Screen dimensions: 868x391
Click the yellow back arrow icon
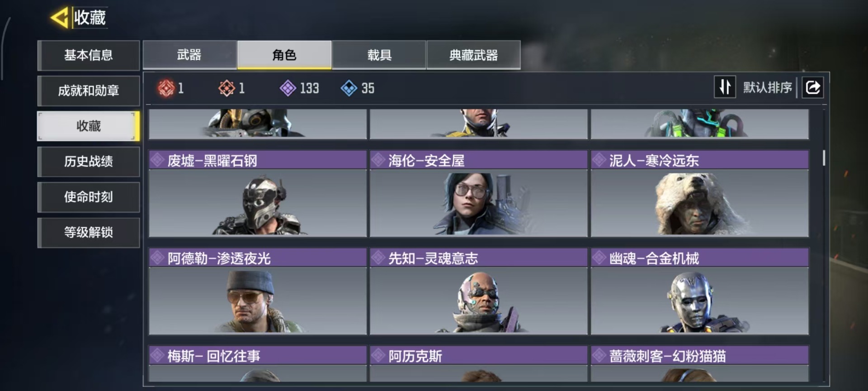[x=59, y=18]
